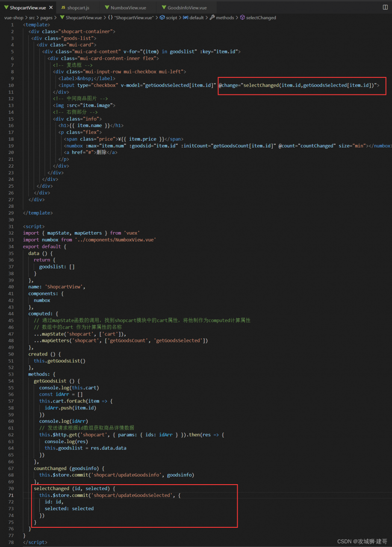Open the methods breadcrumb symbol
392x547 pixels.
pos(222,18)
